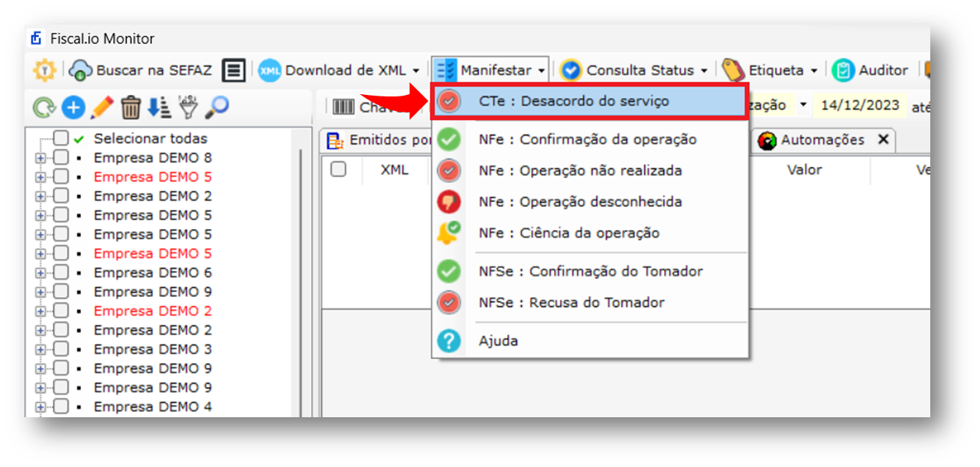Click the green refresh icon in sidebar toolbar
Viewport: 980px width, 467px height.
pyautogui.click(x=44, y=107)
